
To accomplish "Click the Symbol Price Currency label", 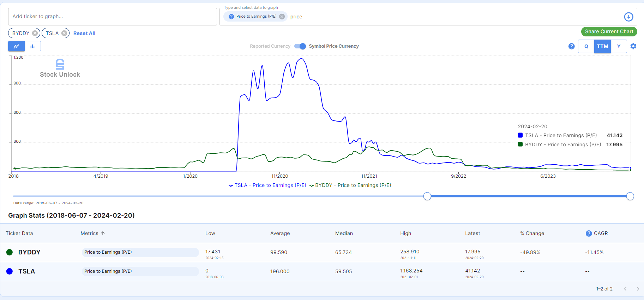I will pyautogui.click(x=334, y=46).
